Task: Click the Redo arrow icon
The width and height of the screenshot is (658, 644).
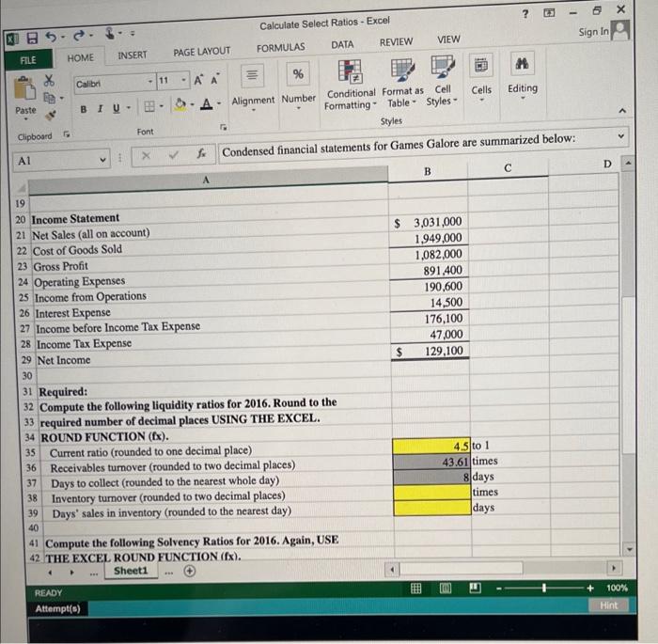Action: (79, 36)
